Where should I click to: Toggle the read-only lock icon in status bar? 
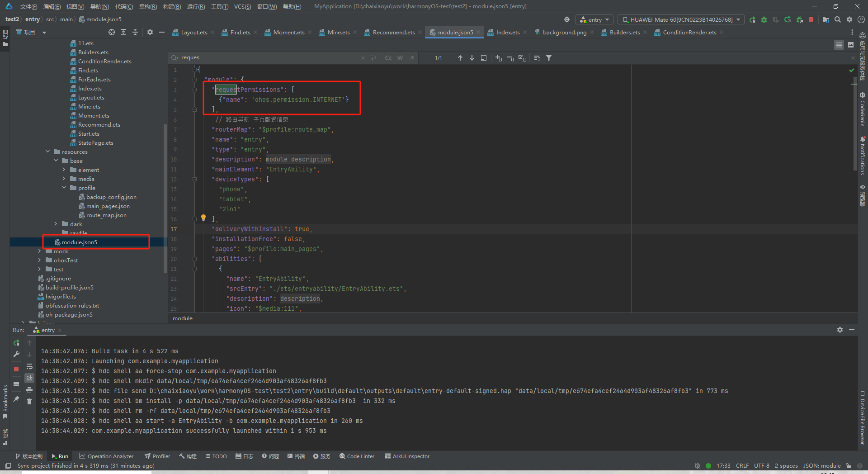point(849,466)
